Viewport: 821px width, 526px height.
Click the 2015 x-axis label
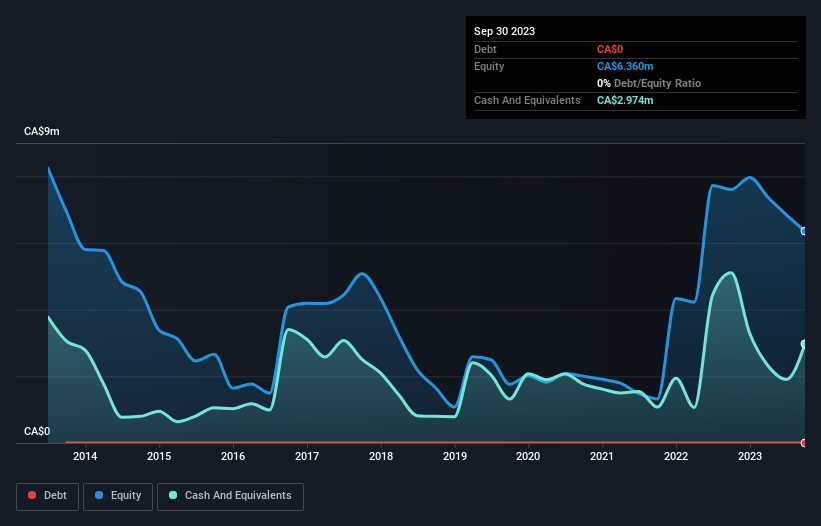point(159,456)
